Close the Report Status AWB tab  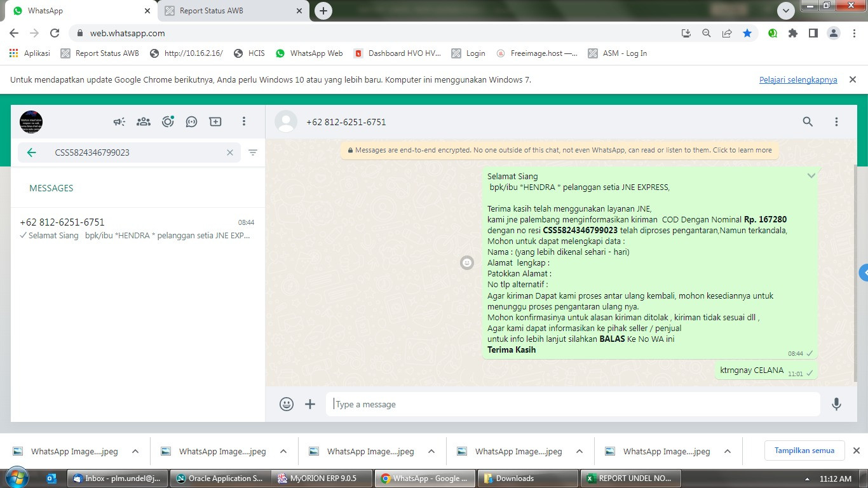pos(299,11)
